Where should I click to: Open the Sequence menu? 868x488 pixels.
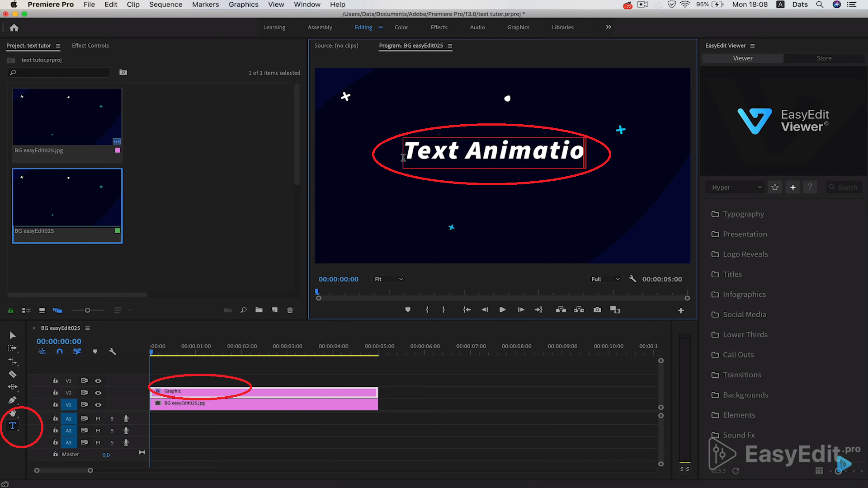click(x=166, y=4)
